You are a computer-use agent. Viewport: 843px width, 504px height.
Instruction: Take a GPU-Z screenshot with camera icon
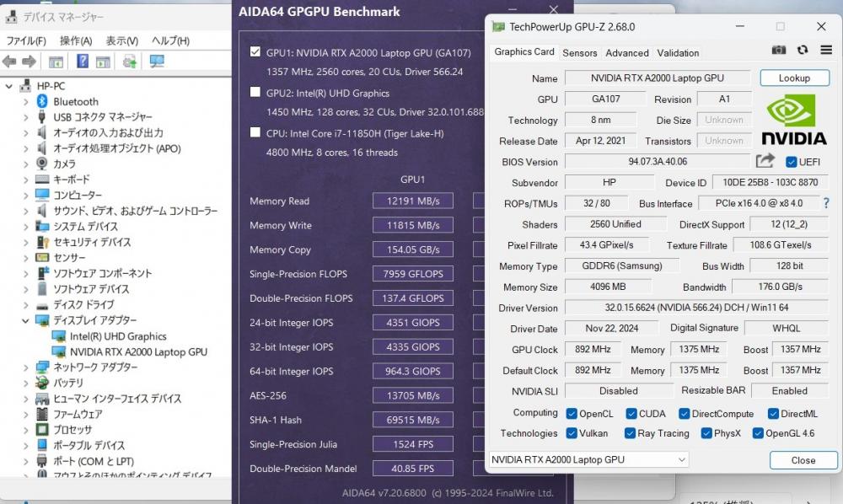pyautogui.click(x=779, y=51)
